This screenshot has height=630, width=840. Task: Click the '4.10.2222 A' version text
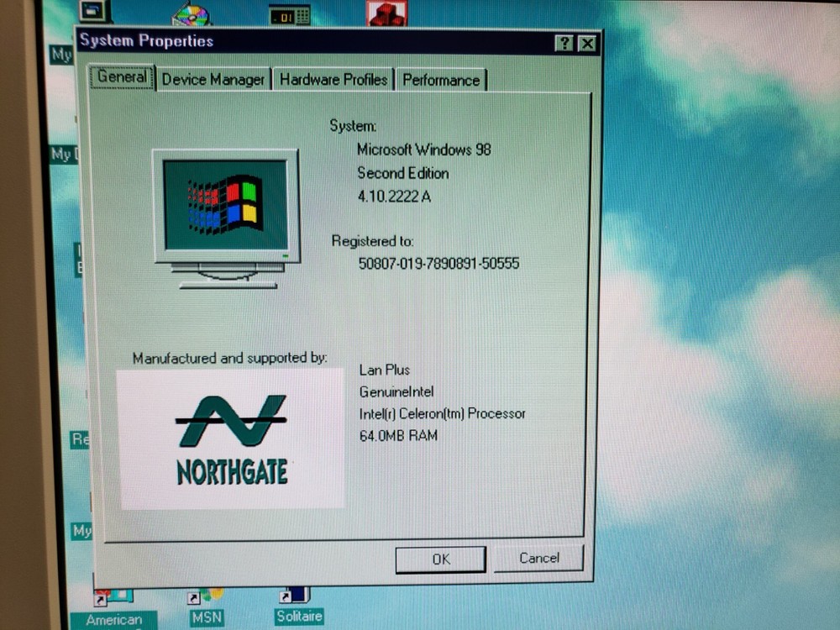pyautogui.click(x=394, y=197)
